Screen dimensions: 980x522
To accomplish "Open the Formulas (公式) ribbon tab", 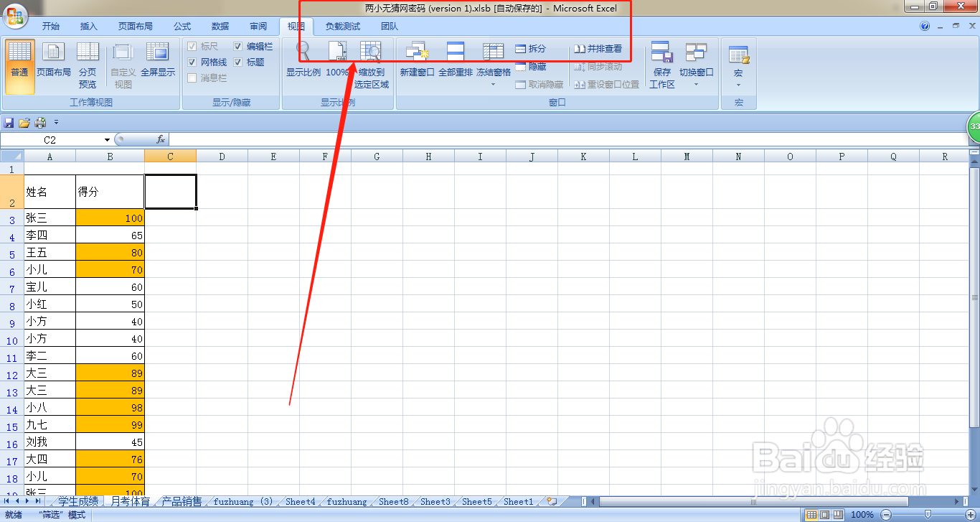I will click(x=182, y=27).
